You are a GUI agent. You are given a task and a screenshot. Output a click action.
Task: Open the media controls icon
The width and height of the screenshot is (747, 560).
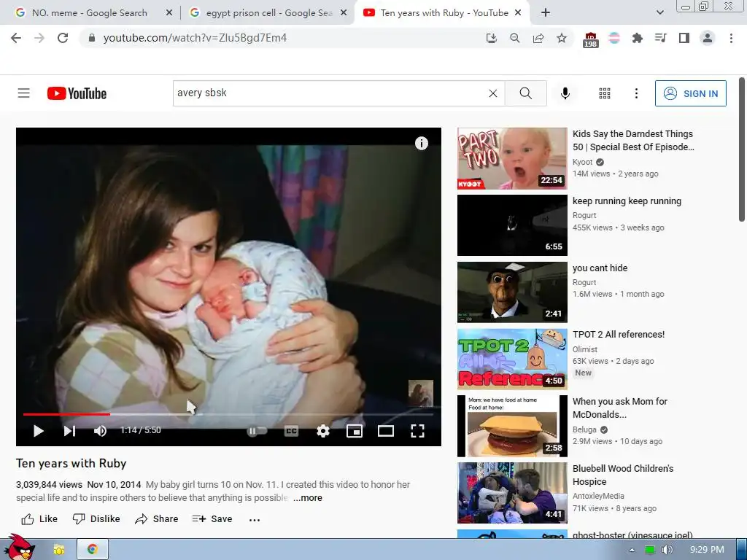660,38
